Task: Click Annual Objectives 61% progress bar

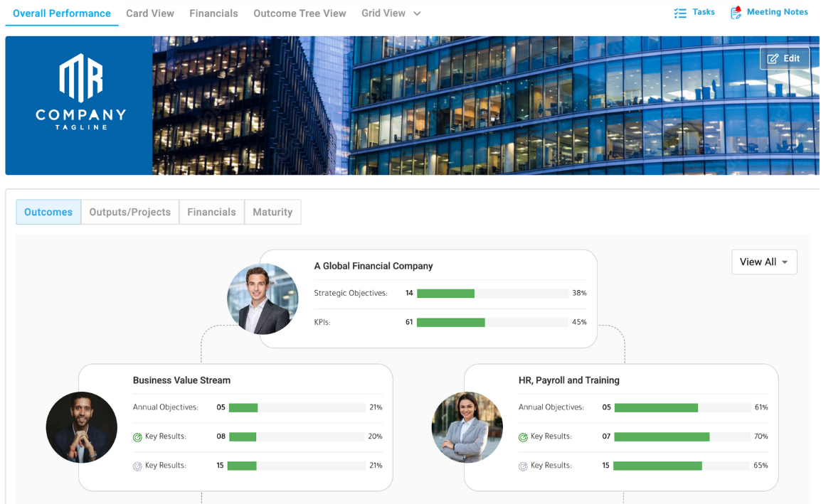Action: pos(682,408)
